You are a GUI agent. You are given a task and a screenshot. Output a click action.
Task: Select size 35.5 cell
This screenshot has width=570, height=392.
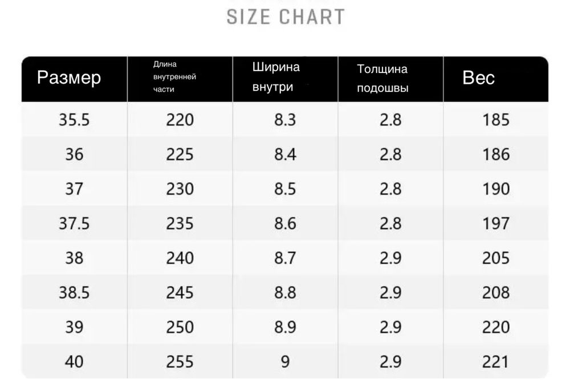pos(74,120)
